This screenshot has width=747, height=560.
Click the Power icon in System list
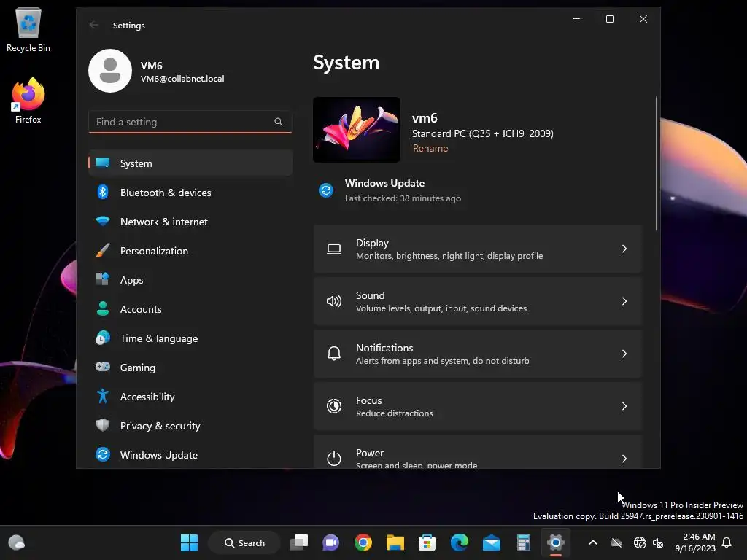point(334,458)
